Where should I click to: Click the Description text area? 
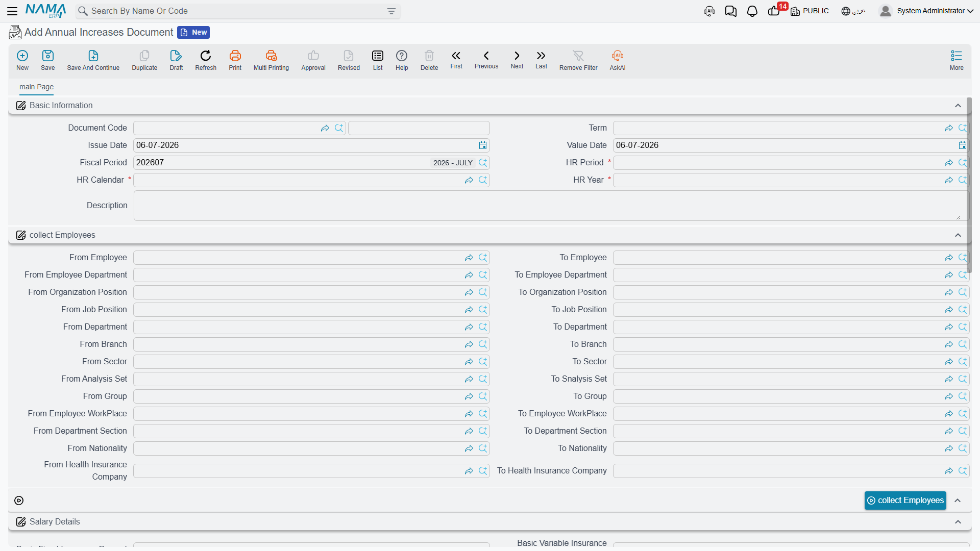click(550, 206)
